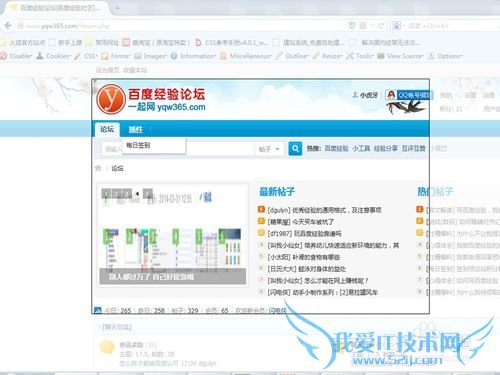Click the QQ penguin login icon
This screenshot has width=500, height=375.
390,95
